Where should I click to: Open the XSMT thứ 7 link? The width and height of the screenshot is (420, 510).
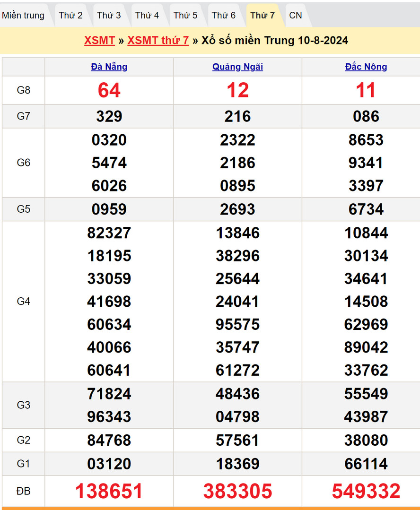158,41
